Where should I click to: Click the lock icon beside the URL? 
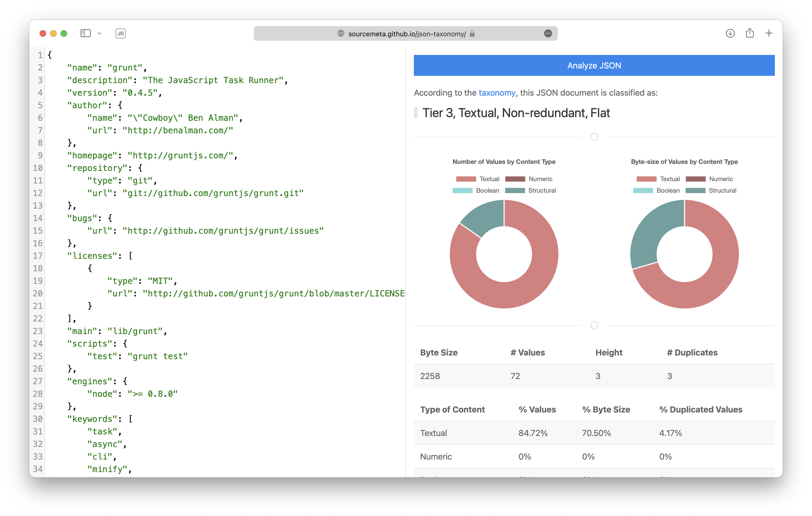pyautogui.click(x=472, y=33)
